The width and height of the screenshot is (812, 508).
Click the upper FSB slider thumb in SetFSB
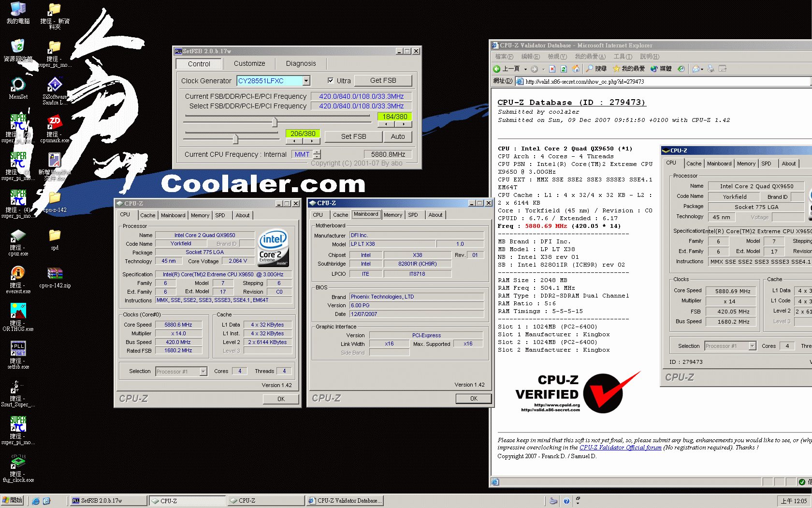275,121
